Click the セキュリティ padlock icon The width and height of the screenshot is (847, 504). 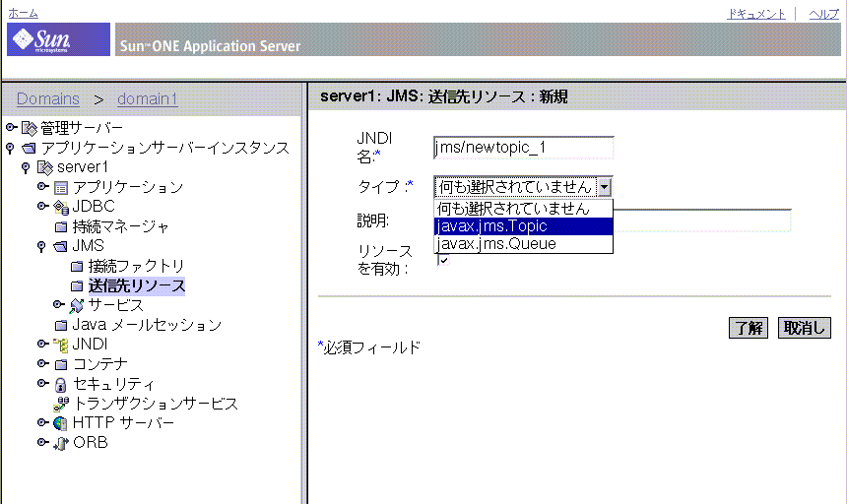click(x=60, y=384)
